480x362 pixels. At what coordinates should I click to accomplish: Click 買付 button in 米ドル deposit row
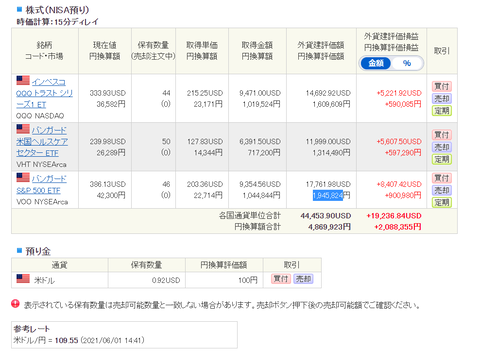coord(281,279)
